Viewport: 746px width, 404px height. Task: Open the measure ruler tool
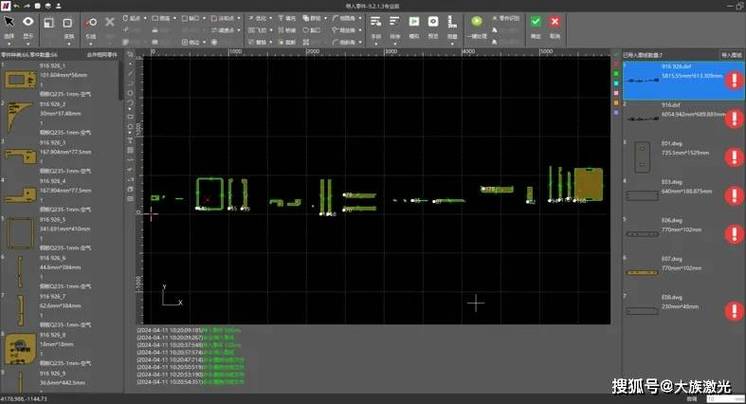452,22
